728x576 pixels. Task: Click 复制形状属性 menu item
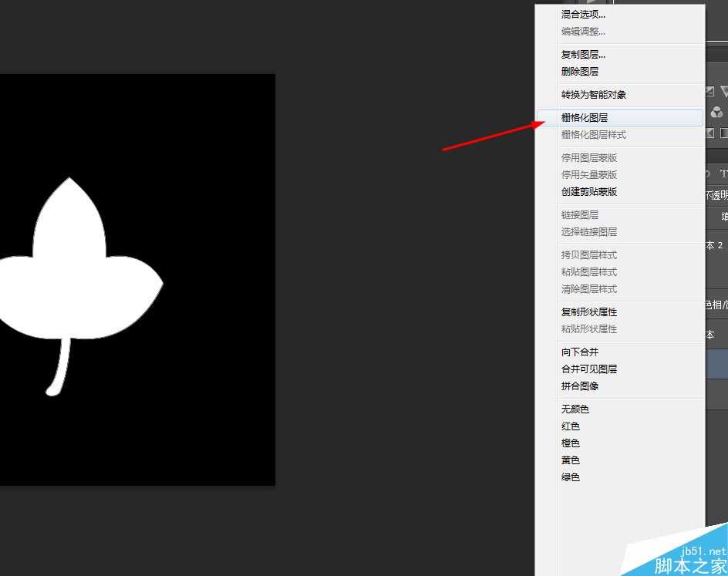(589, 312)
